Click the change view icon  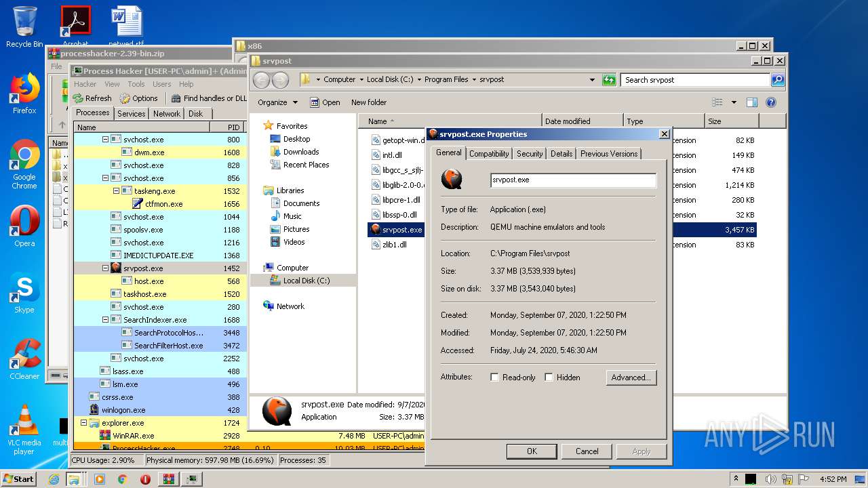(x=717, y=102)
